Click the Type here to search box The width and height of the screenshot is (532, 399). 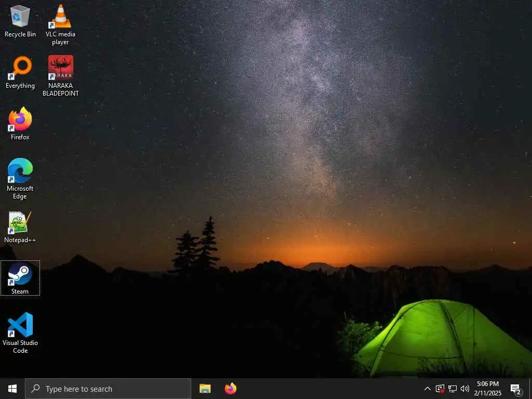pyautogui.click(x=108, y=389)
